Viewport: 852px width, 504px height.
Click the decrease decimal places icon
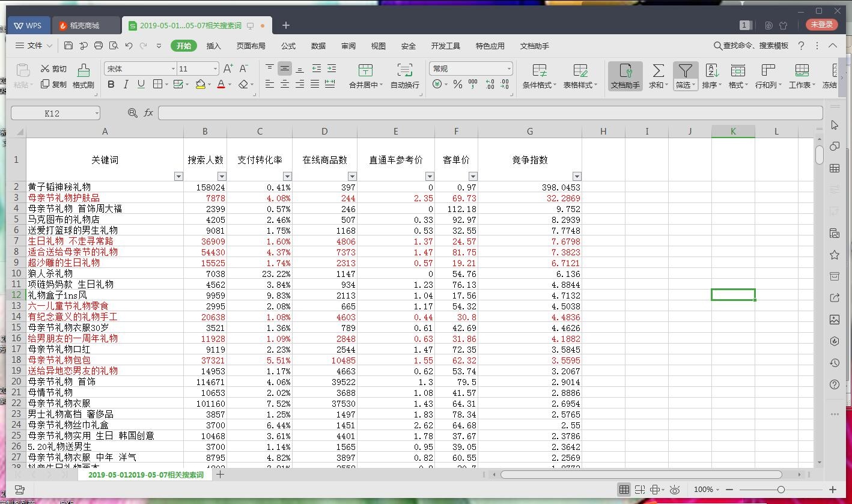pos(505,85)
